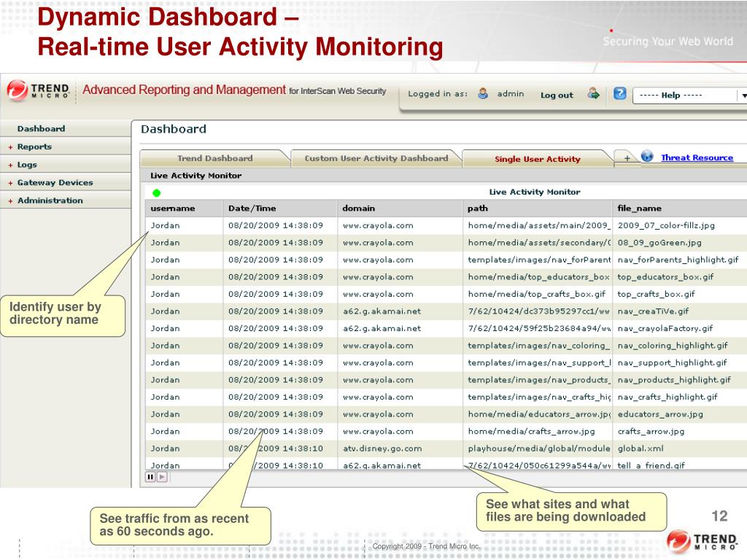Select file nav_creaTiVe.gif
The width and height of the screenshot is (747, 560).
(x=653, y=311)
